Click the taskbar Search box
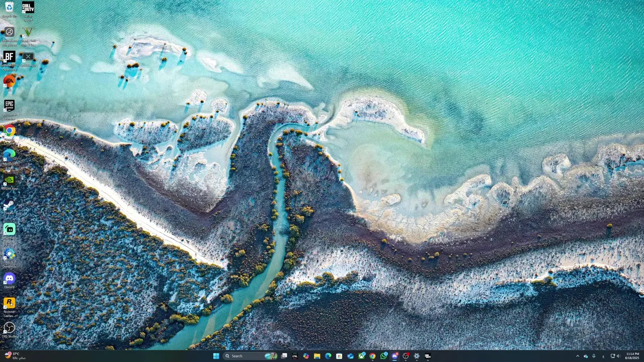 click(x=250, y=356)
